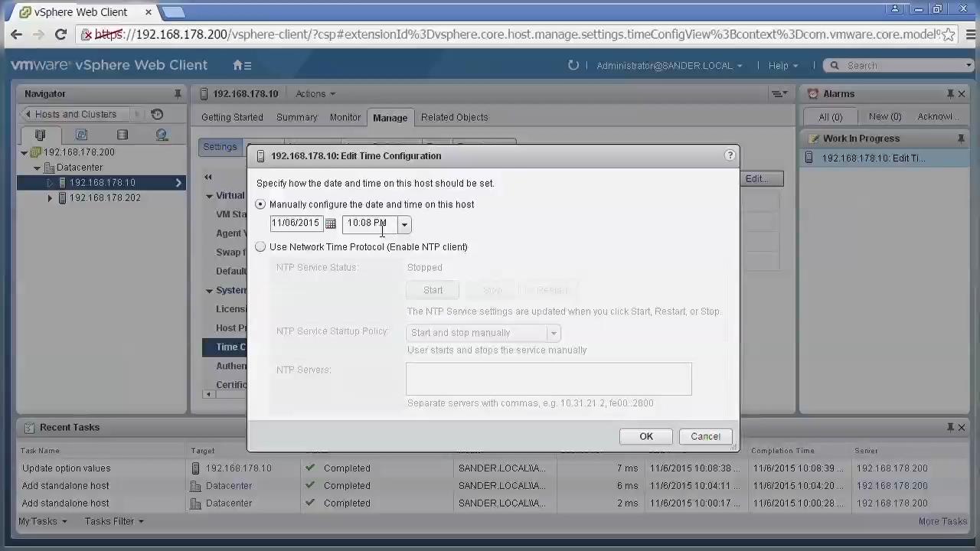Viewport: 980px width, 551px height.
Task: Collapse the System settings section
Action: 209,291
